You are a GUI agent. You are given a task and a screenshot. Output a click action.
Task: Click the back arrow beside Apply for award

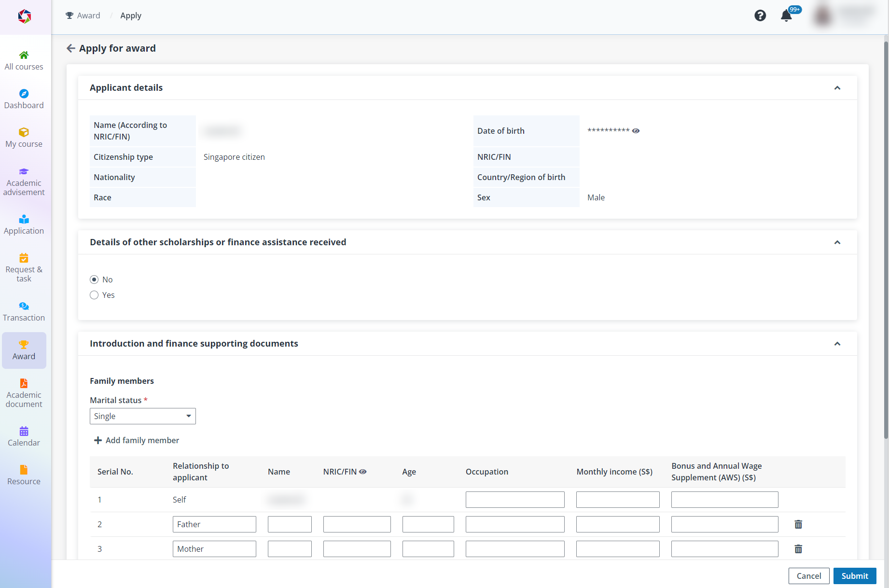(71, 48)
